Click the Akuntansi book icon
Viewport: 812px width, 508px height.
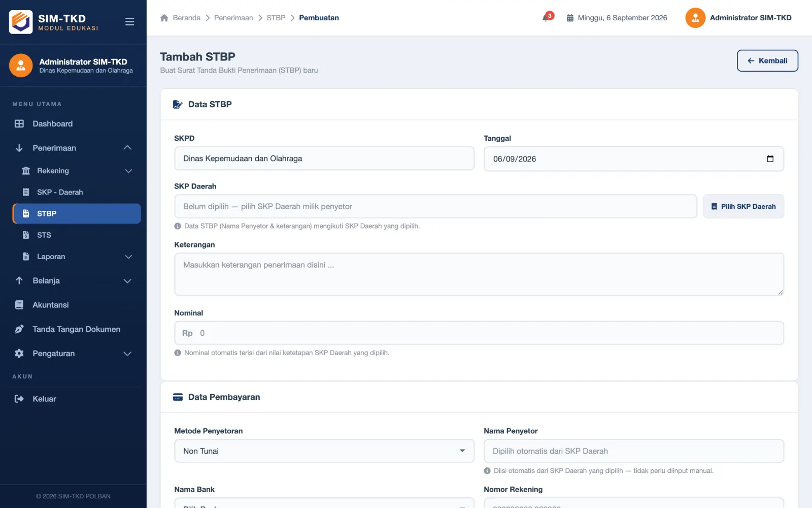pyautogui.click(x=19, y=305)
